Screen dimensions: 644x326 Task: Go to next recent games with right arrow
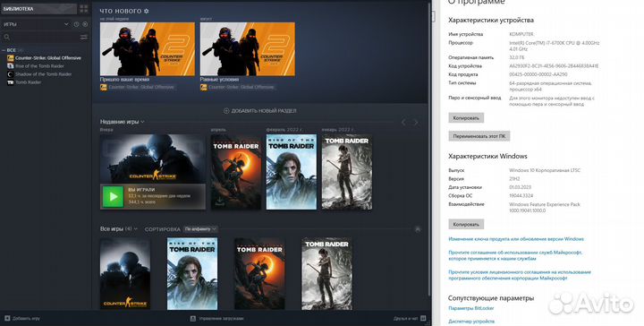416,122
